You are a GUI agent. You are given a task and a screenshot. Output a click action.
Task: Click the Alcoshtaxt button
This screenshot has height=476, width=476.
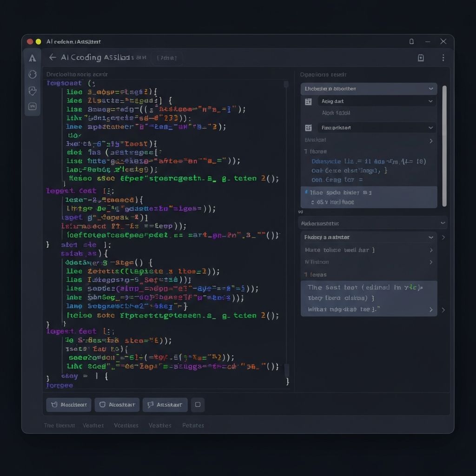tap(117, 404)
